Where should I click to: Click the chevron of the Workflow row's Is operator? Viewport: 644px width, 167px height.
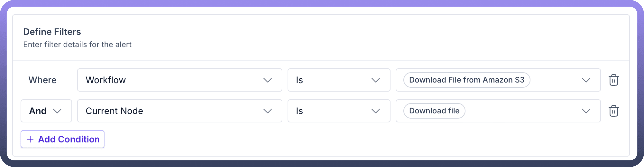pos(376,80)
